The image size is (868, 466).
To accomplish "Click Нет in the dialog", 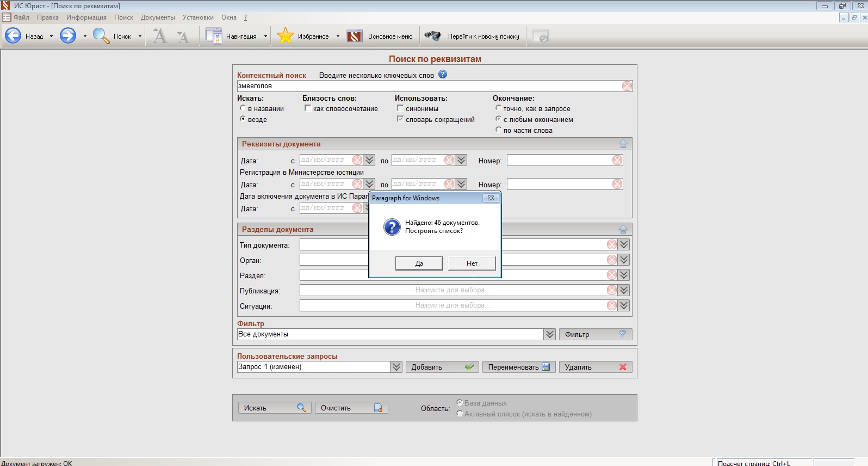I will [x=472, y=263].
